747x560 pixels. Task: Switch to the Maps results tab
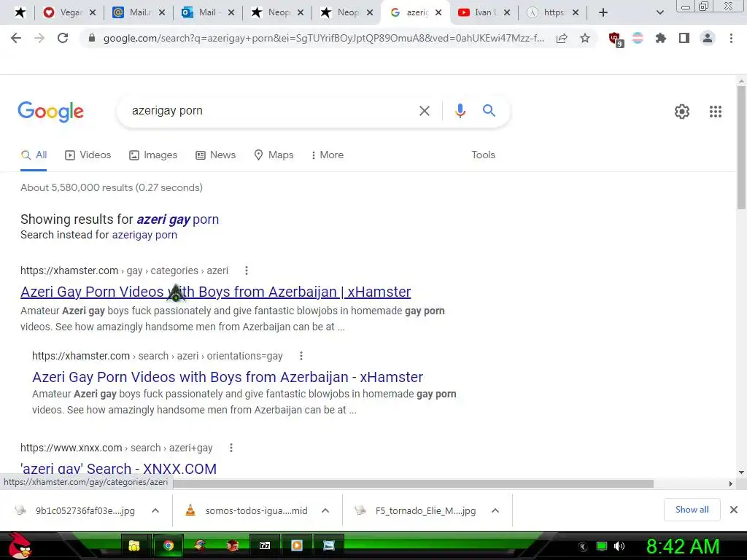pos(274,155)
